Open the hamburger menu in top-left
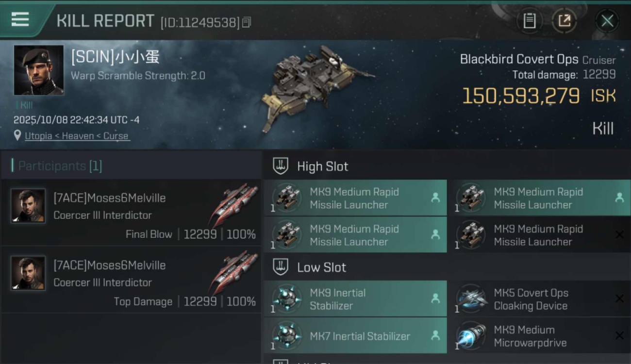Image resolution: width=631 pixels, height=364 pixels. pos(20,19)
